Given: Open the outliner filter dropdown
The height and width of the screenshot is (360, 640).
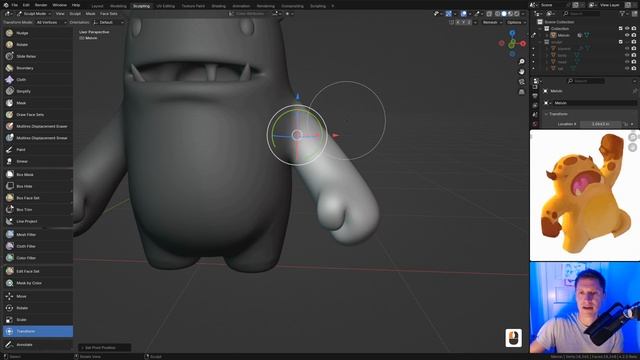Looking at the screenshot, I should (624, 13).
